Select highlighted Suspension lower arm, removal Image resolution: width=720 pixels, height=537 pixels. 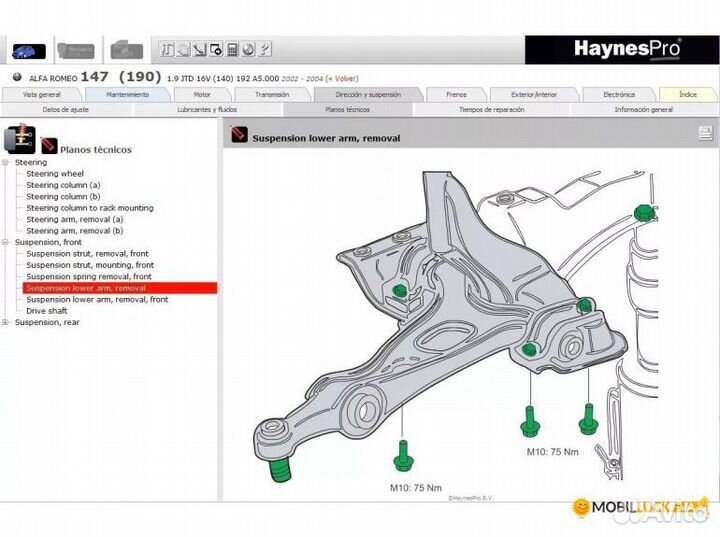(x=120, y=288)
